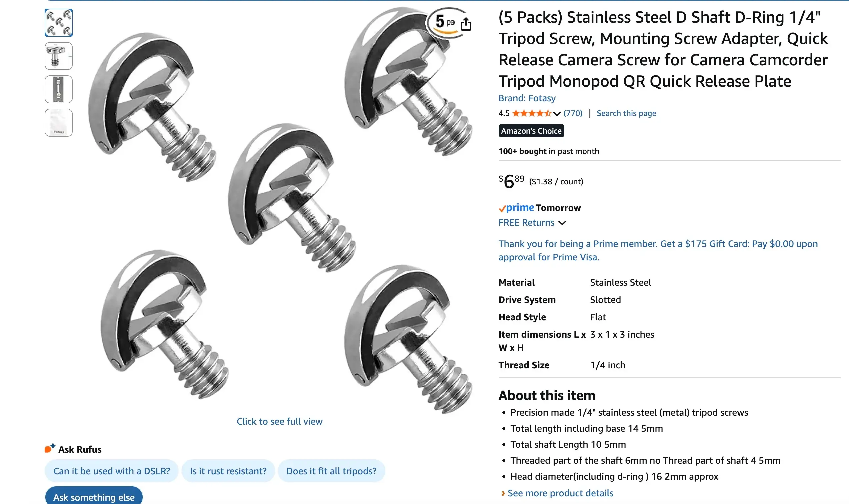Image resolution: width=849 pixels, height=504 pixels.
Task: Select the second single-screw thumbnail
Action: (x=59, y=56)
